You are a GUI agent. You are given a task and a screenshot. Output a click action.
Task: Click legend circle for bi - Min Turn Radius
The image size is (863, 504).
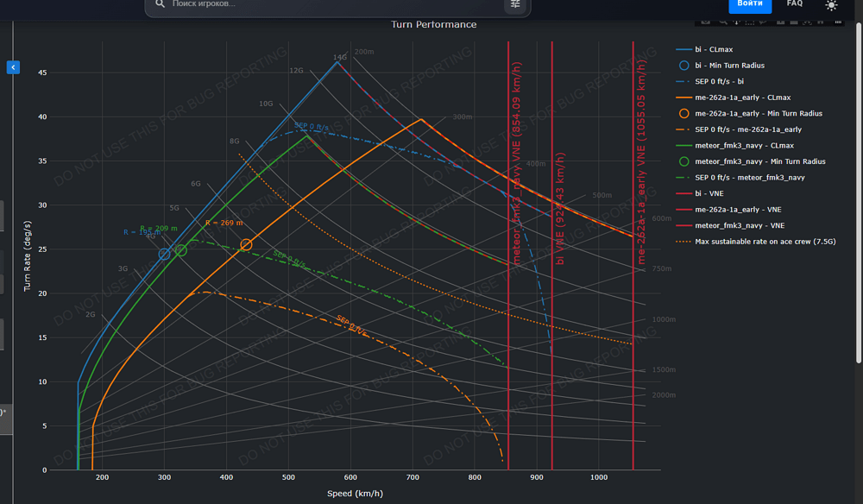click(683, 66)
